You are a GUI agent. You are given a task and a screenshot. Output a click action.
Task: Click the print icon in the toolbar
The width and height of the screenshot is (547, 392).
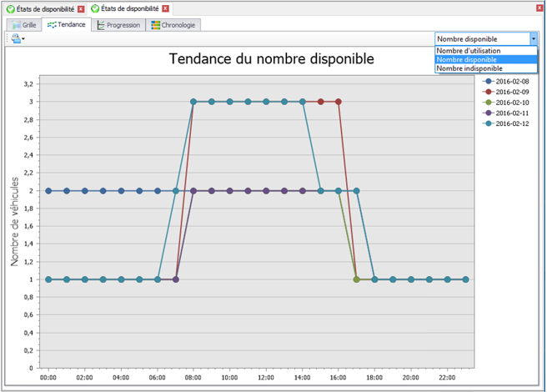[x=15, y=38]
